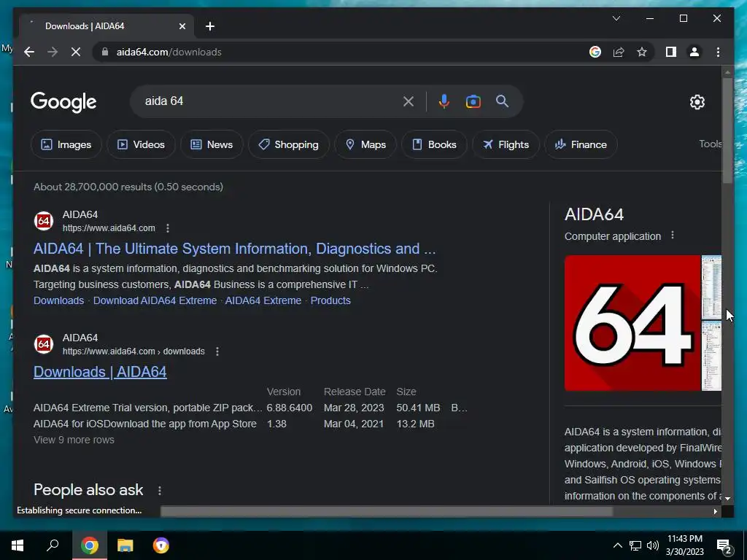View site information via lock icon
Screen dimensions: 747x560
click(105, 52)
